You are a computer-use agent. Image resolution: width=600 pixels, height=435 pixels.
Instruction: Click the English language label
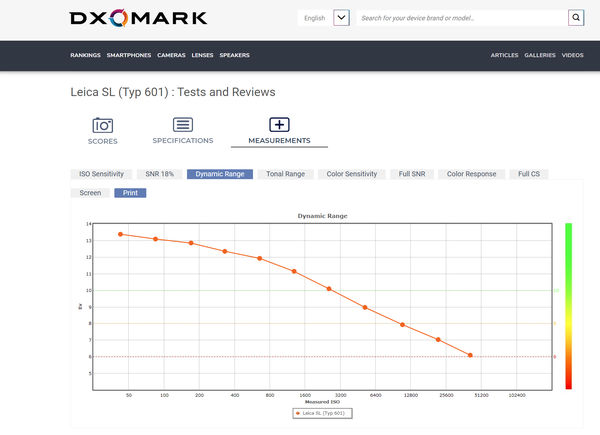[x=315, y=18]
